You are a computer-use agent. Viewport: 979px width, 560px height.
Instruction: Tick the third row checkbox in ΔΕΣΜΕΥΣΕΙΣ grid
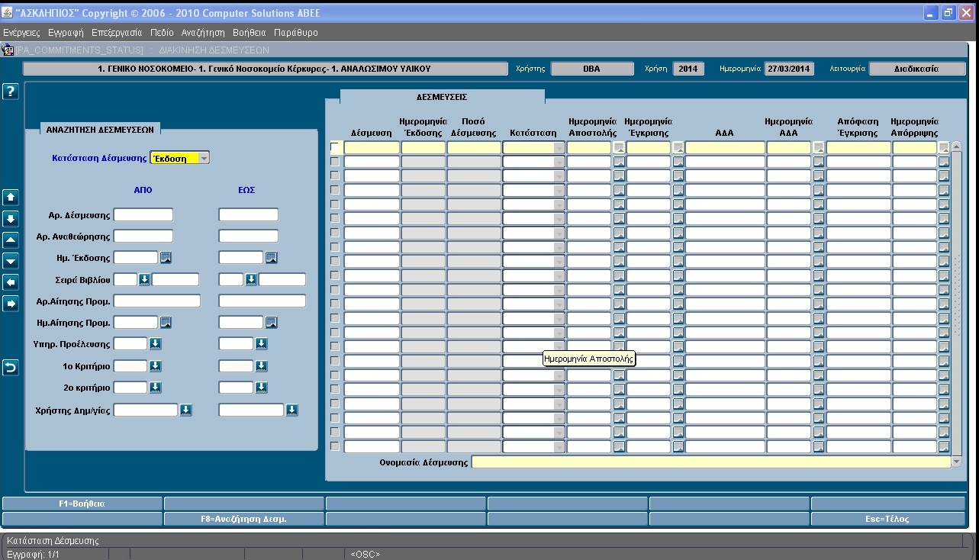(334, 175)
